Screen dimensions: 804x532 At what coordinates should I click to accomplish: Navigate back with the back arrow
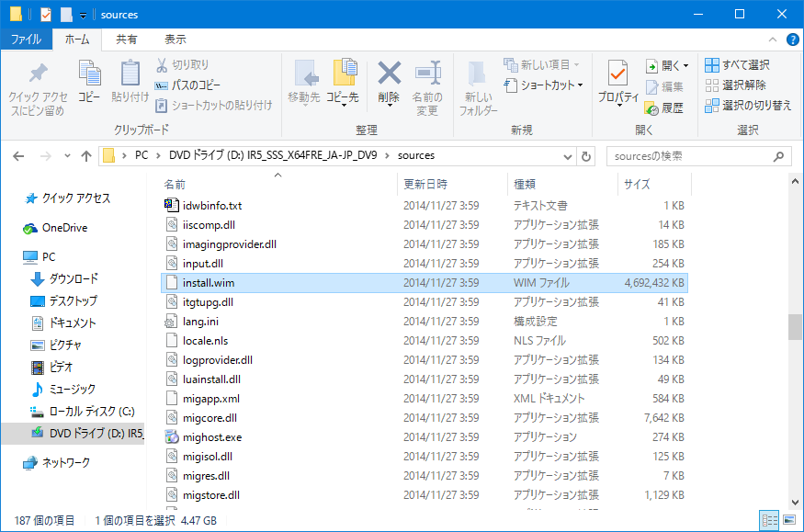pyautogui.click(x=18, y=156)
